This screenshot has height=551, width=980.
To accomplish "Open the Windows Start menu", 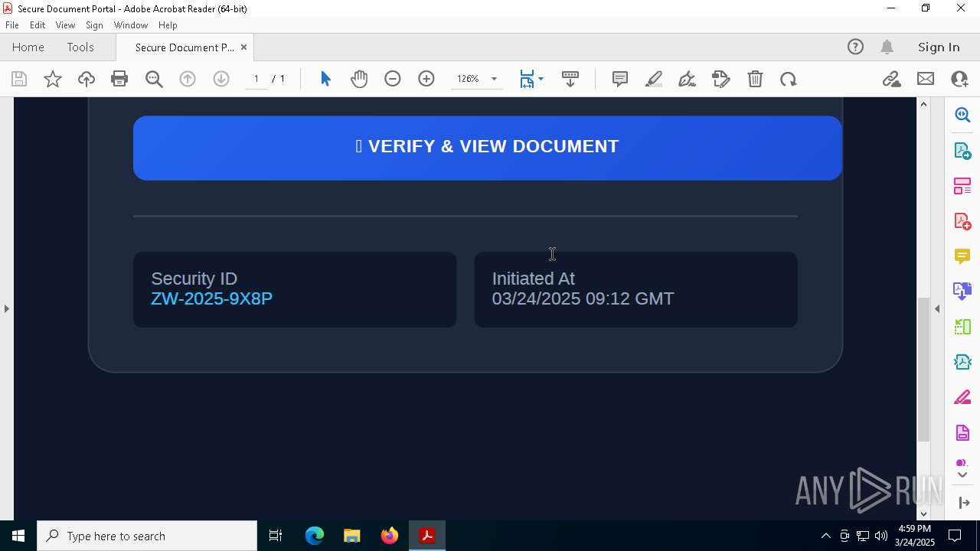I will pyautogui.click(x=18, y=536).
